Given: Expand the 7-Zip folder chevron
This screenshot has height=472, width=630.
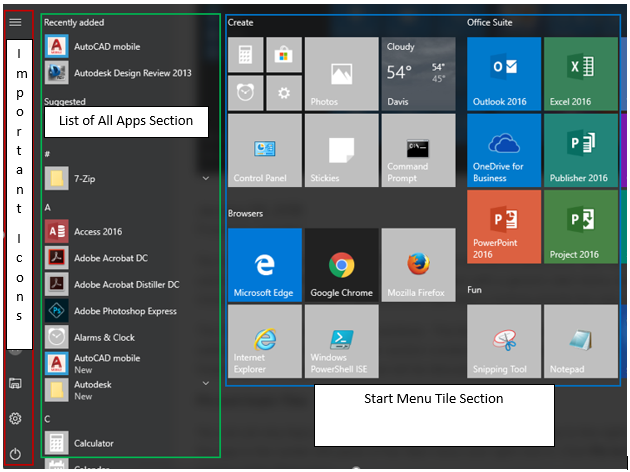Looking at the screenshot, I should click(x=206, y=178).
